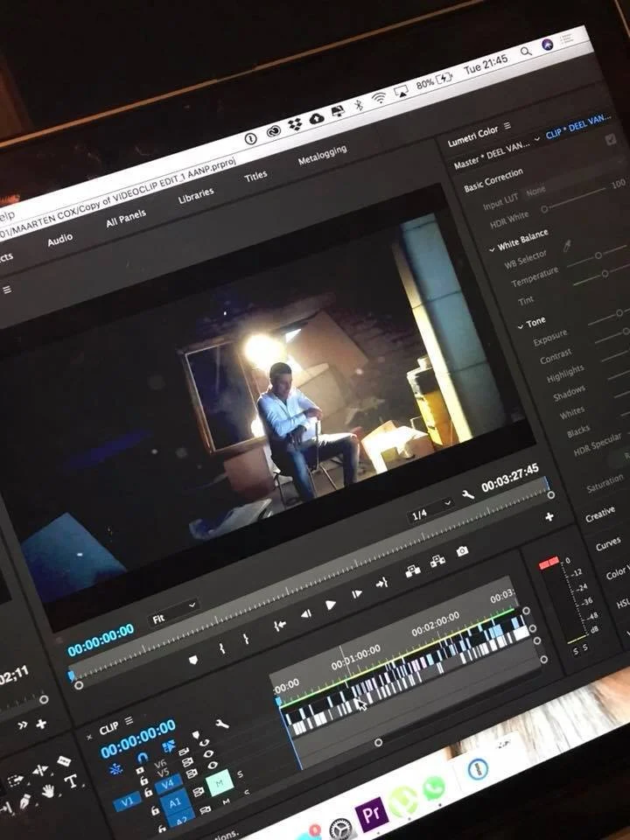Viewport: 630px width, 840px height.
Task: Click the timeline add marker icon
Action: tap(196, 734)
